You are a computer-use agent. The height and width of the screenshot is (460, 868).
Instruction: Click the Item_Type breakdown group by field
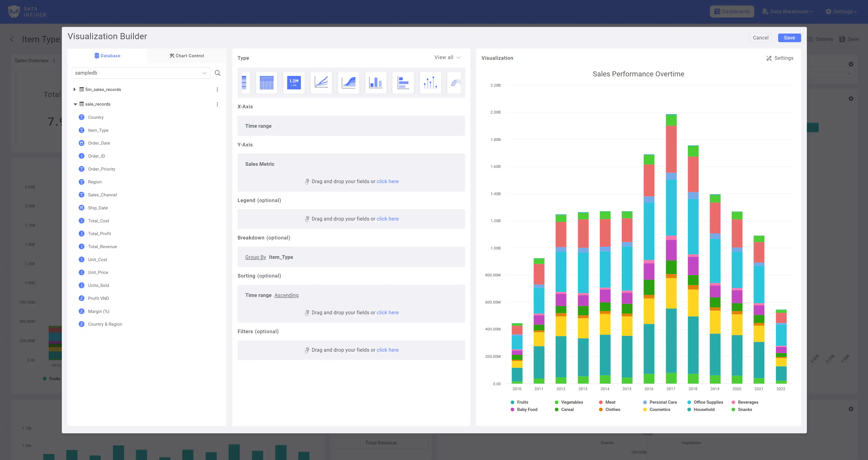coord(281,257)
